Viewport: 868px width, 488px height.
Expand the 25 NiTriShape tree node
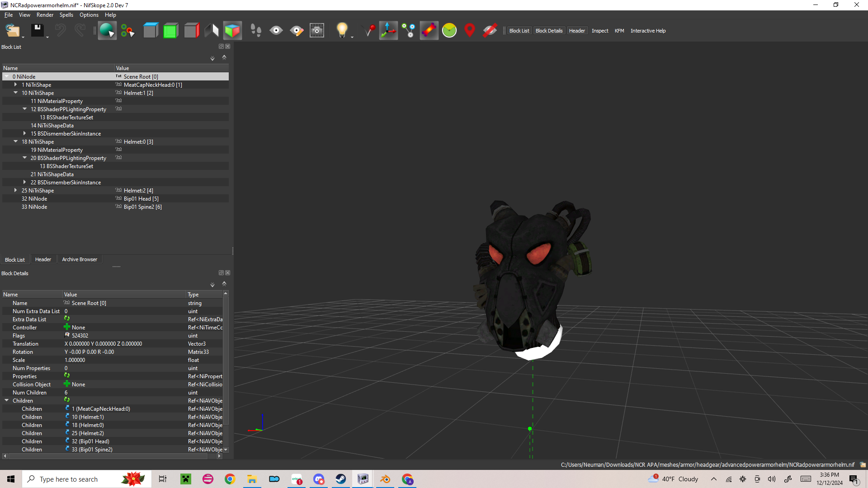[16, 190]
